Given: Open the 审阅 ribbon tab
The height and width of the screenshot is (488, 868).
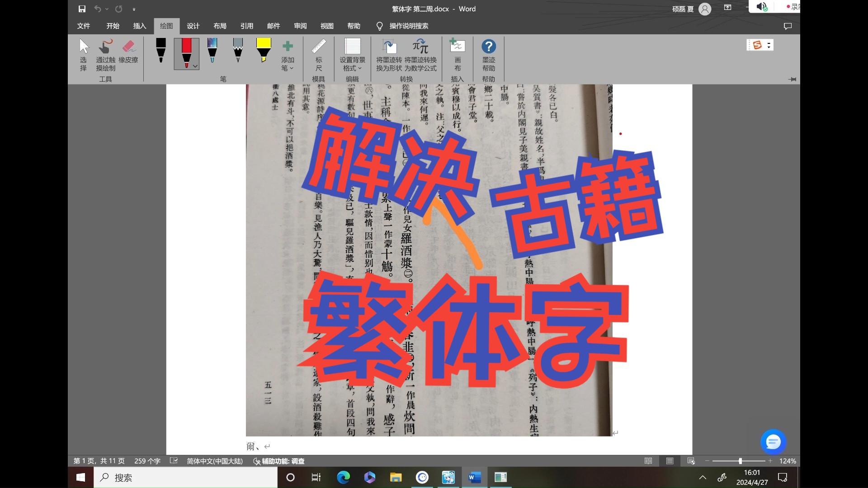Looking at the screenshot, I should [x=300, y=26].
